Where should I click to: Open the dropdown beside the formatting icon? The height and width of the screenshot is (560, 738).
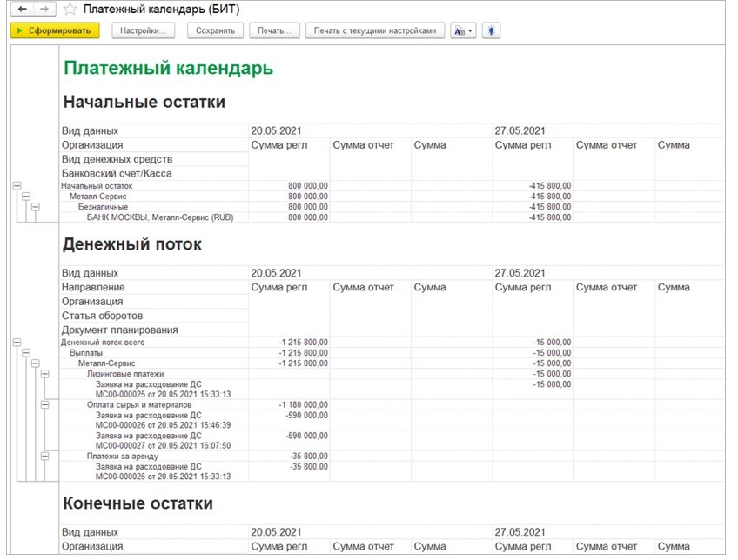coord(469,30)
